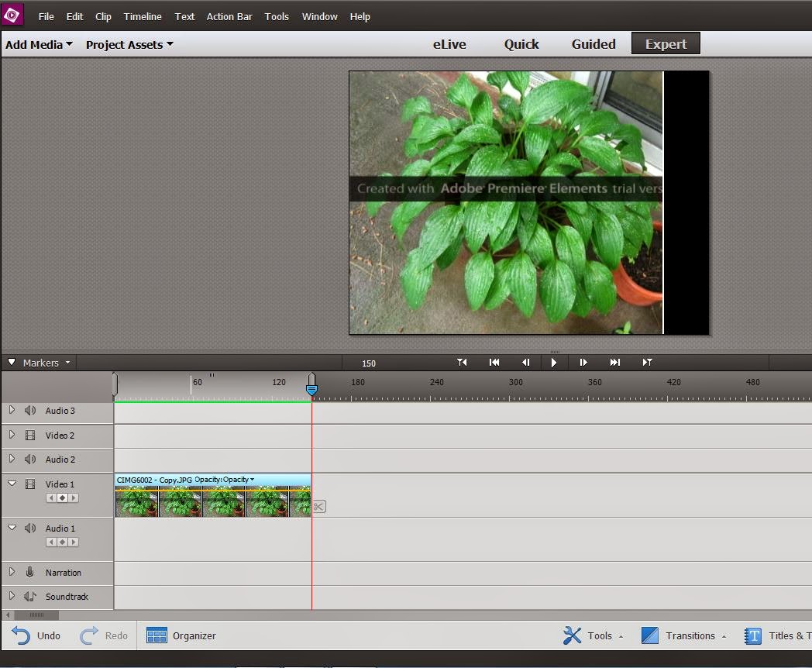This screenshot has width=812, height=668.
Task: Step back one frame
Action: pyautogui.click(x=525, y=363)
